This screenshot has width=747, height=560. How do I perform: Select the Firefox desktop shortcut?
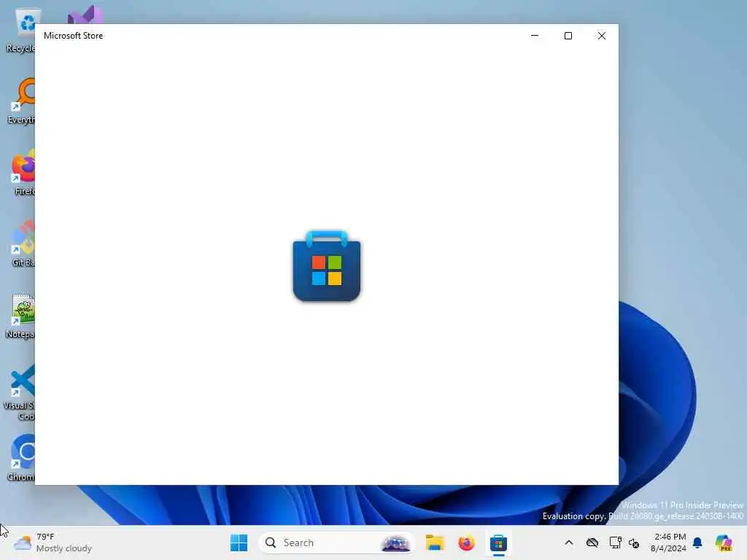(23, 172)
